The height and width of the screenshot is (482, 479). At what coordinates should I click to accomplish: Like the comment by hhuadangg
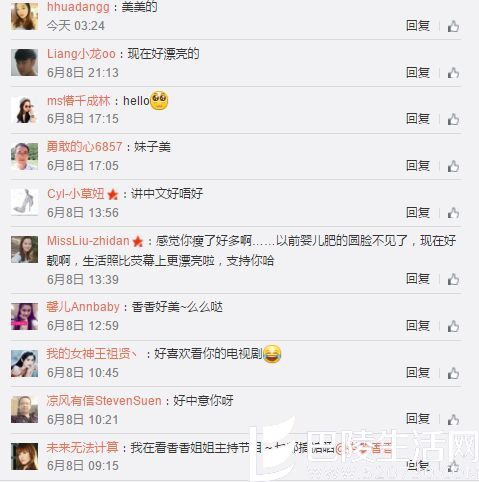click(453, 26)
